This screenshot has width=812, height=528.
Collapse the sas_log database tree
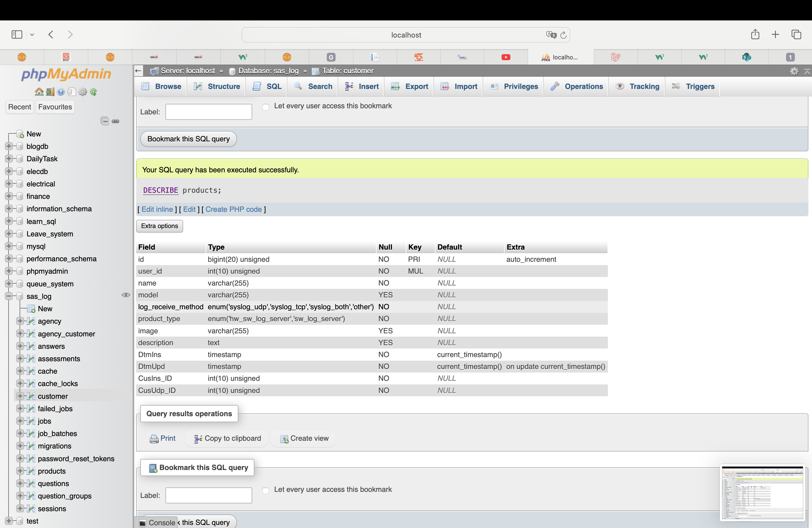tap(9, 296)
